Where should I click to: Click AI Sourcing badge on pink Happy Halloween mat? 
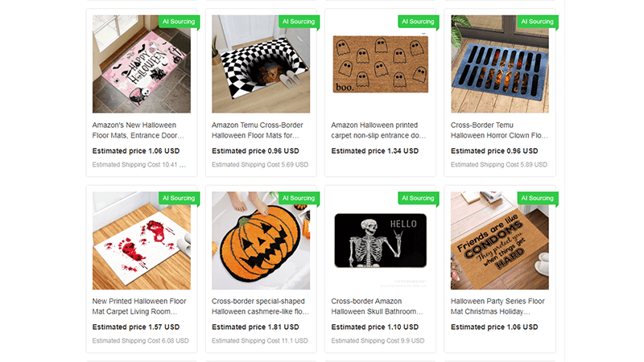179,22
